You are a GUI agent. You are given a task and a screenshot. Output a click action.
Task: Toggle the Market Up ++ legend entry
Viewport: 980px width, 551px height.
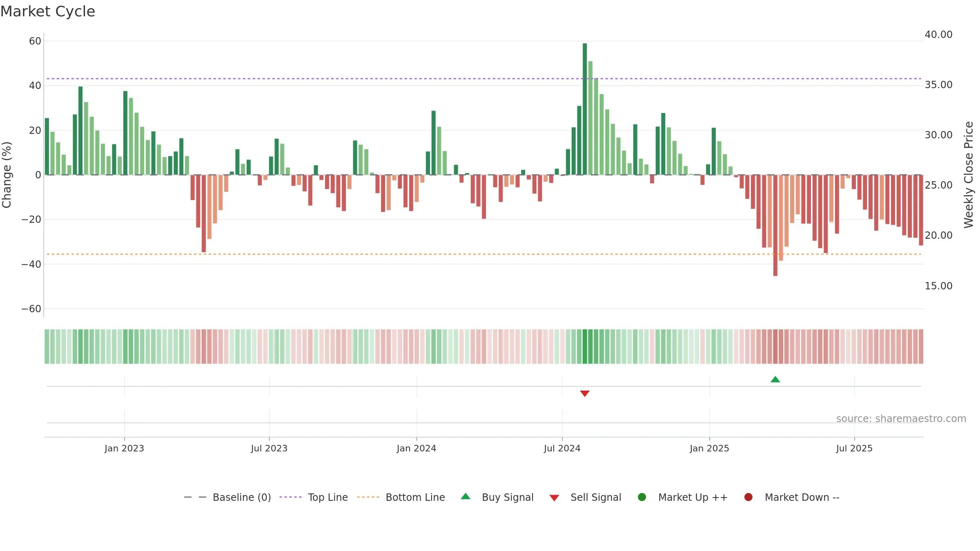click(x=682, y=497)
